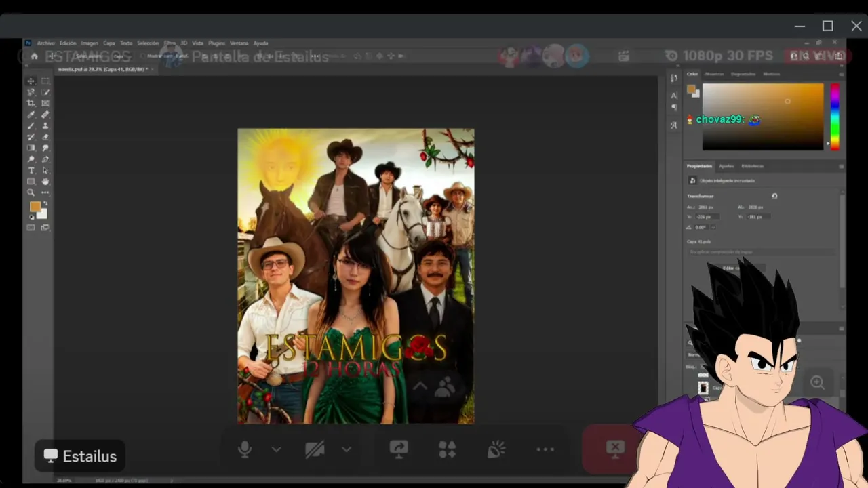868x488 pixels.
Task: Select the Path Selection tool
Action: pos(45,170)
